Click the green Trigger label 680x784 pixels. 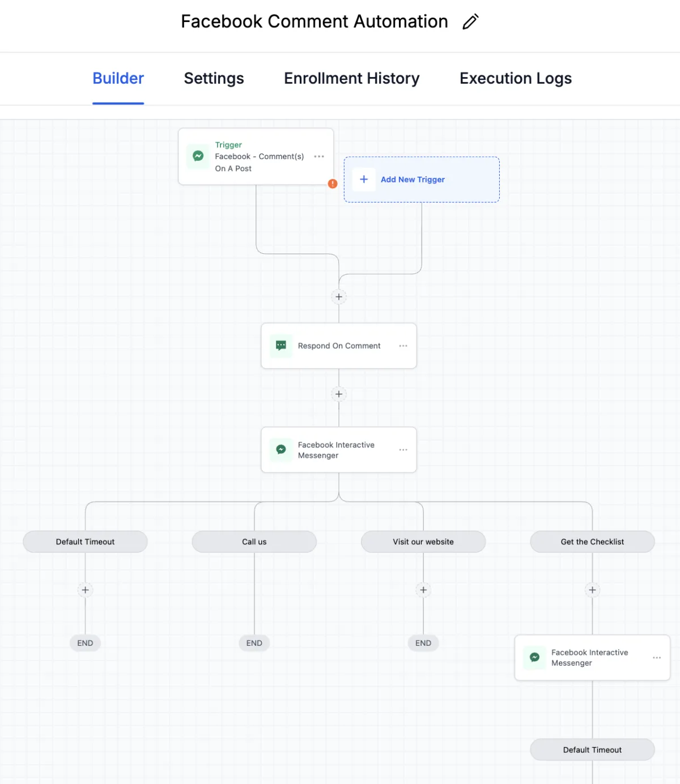pyautogui.click(x=228, y=145)
